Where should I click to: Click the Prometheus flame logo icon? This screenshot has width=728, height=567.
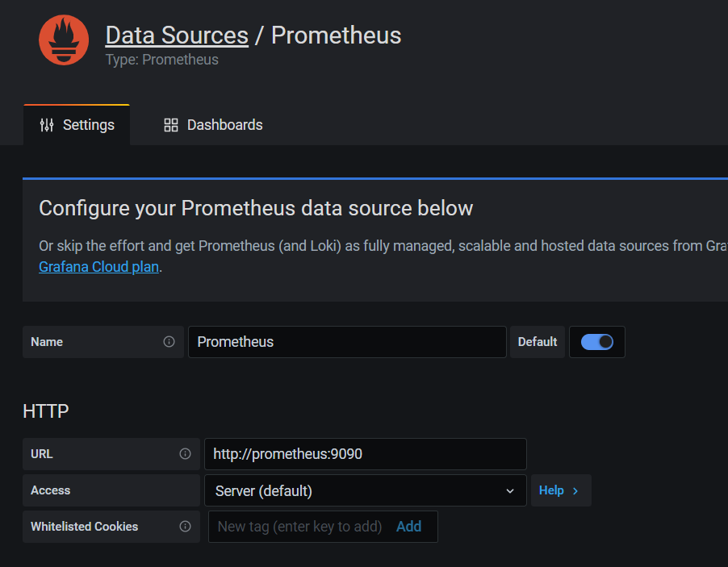pos(64,40)
